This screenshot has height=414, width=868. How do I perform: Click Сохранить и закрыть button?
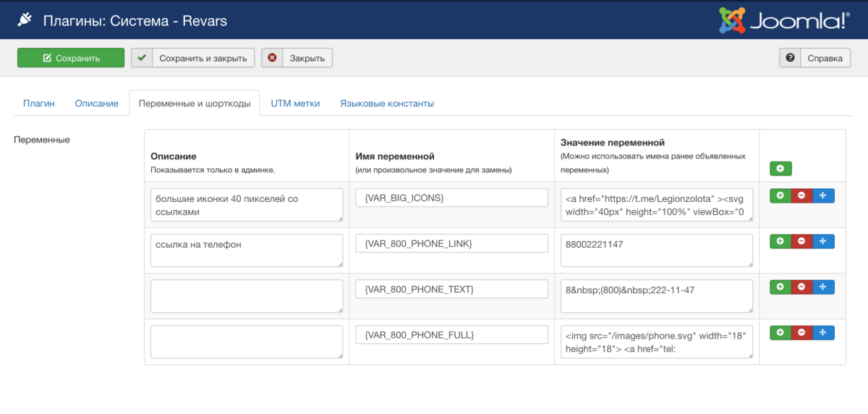click(x=192, y=58)
